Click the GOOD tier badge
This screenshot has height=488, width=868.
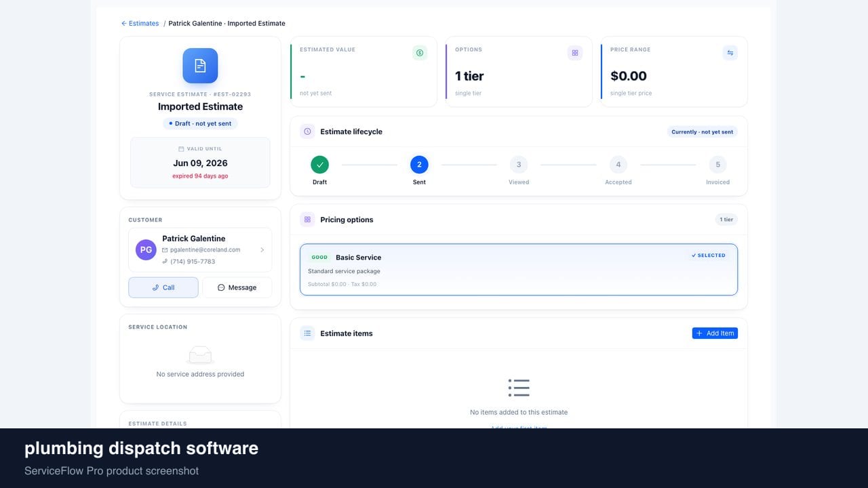pyautogui.click(x=319, y=258)
